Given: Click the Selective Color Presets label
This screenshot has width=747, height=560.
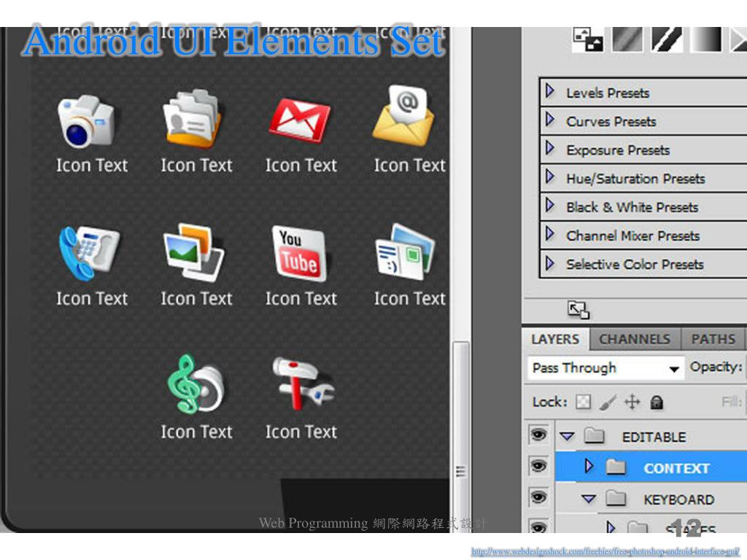Looking at the screenshot, I should pyautogui.click(x=635, y=264).
